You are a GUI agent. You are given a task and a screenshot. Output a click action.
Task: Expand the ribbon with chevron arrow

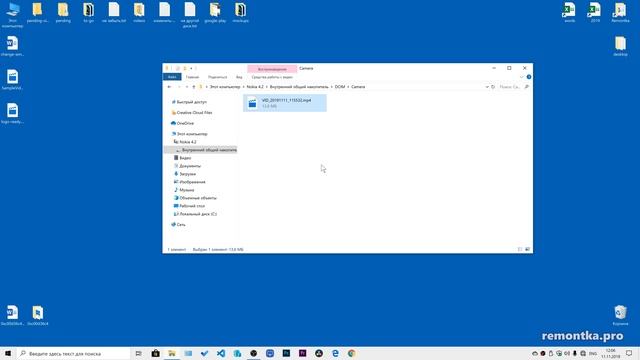pyautogui.click(x=521, y=77)
